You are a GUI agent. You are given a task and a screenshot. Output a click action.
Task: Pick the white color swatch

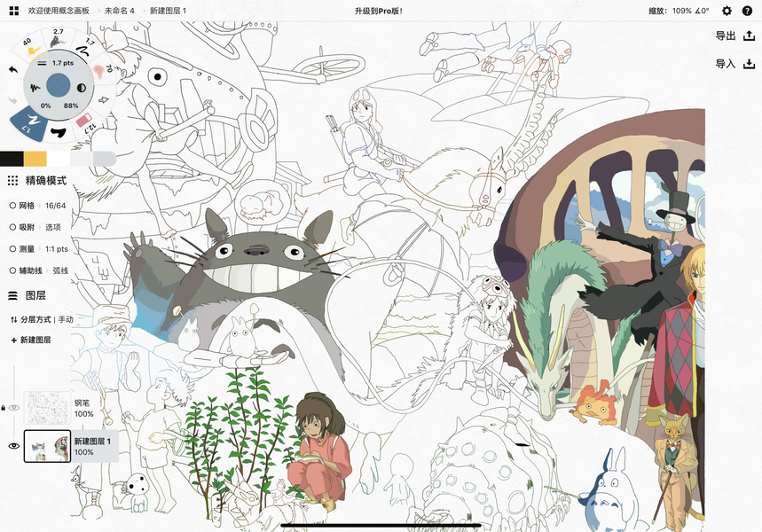point(59,159)
